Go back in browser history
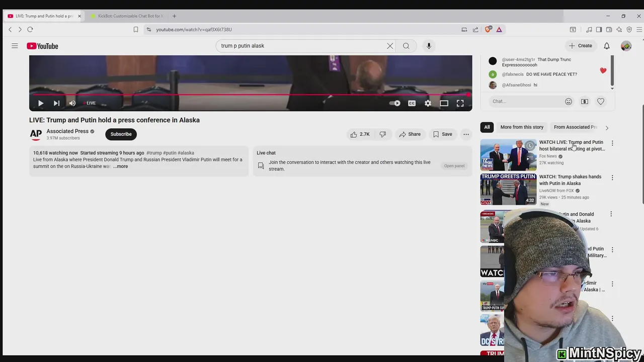This screenshot has height=362, width=644. pyautogui.click(x=10, y=30)
